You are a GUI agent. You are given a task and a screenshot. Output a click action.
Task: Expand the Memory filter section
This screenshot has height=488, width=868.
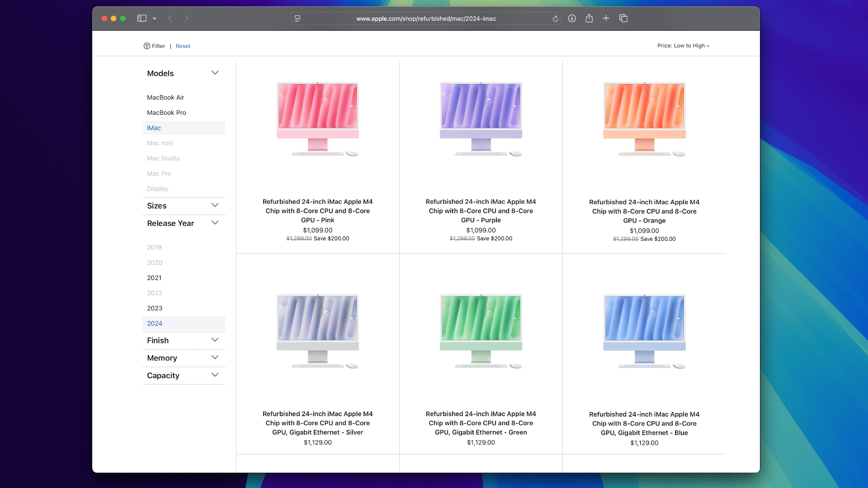tap(184, 358)
